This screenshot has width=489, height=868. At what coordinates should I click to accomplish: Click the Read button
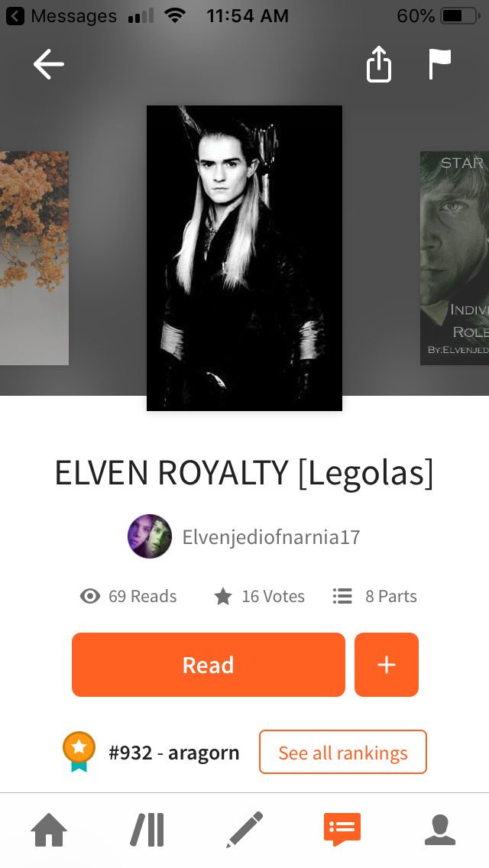coord(209,664)
